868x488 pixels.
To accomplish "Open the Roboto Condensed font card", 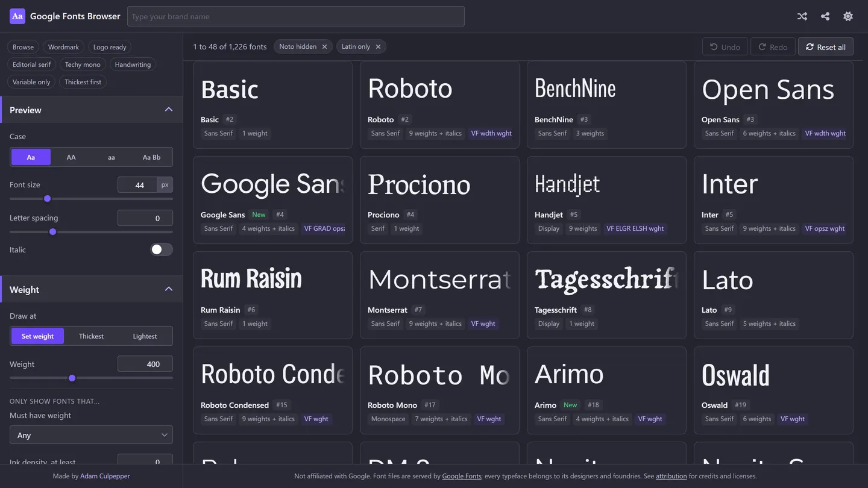I will pos(272,390).
